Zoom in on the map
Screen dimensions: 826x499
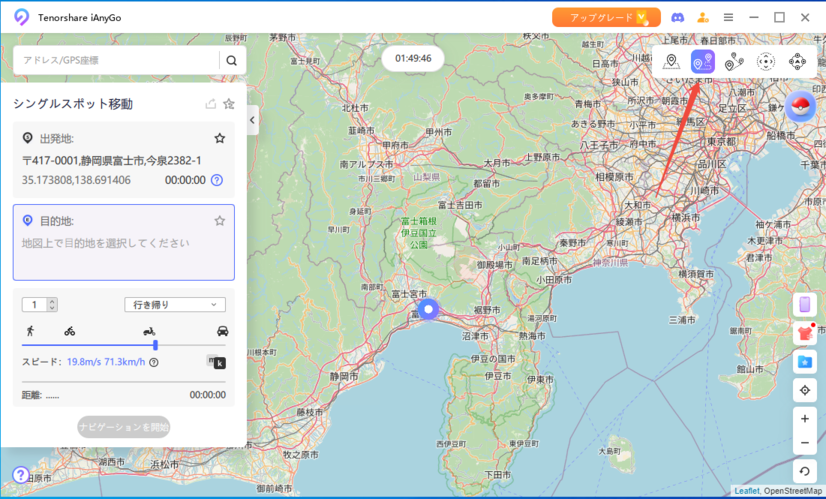(806, 418)
